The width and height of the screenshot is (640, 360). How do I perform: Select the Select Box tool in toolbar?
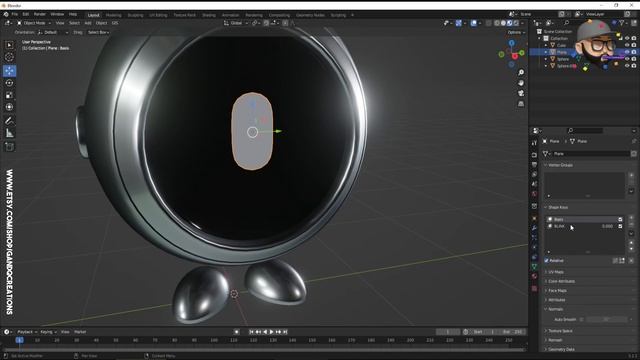point(9,45)
